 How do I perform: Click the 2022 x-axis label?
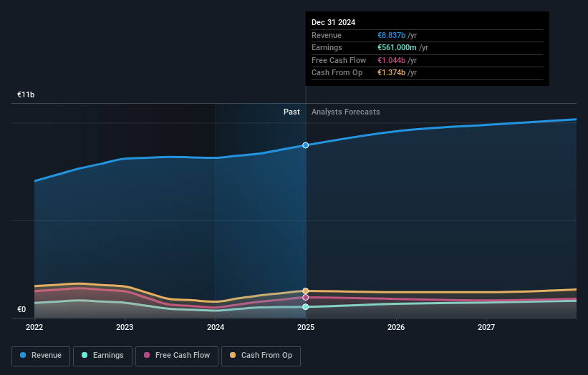coord(34,328)
